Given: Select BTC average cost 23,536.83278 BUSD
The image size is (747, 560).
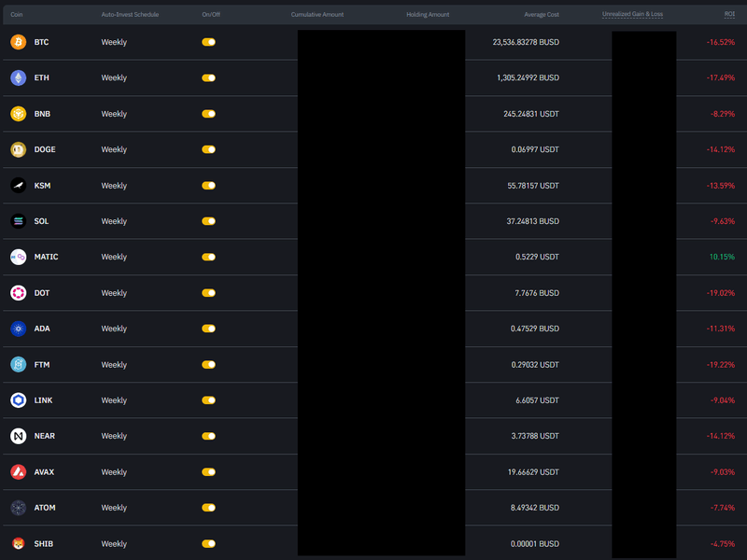Looking at the screenshot, I should (x=526, y=42).
